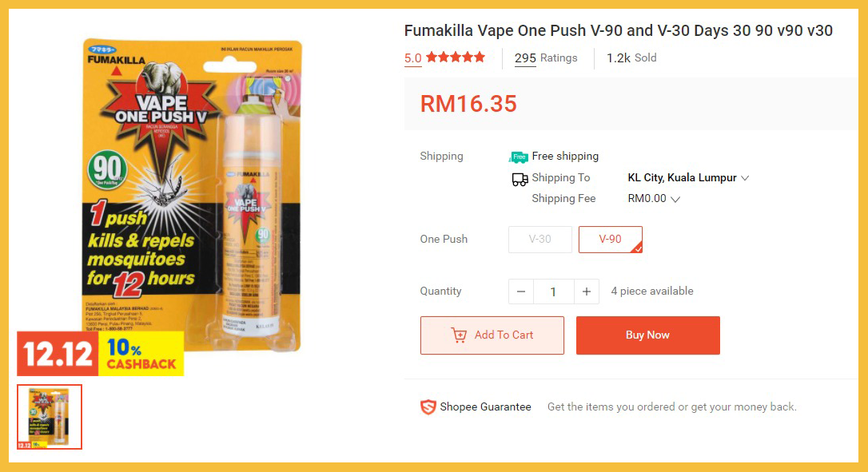
Task: Click the delivery truck icon beside Shipping To
Action: click(520, 179)
